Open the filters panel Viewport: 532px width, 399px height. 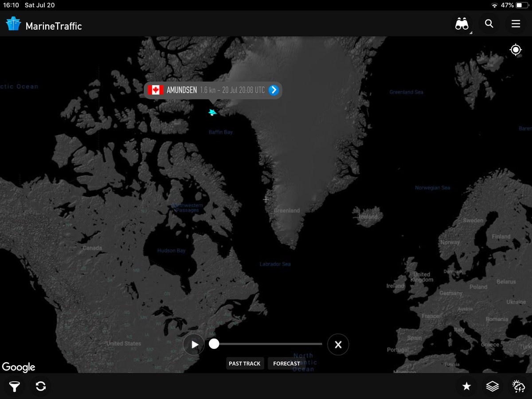tap(15, 386)
